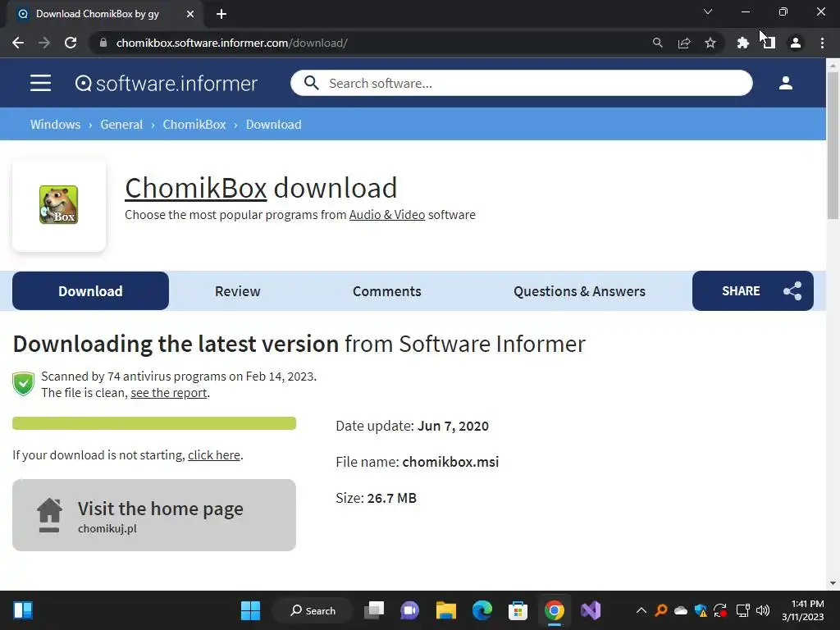Open Visual Studio from taskbar
This screenshot has height=630, width=840.
(x=591, y=610)
